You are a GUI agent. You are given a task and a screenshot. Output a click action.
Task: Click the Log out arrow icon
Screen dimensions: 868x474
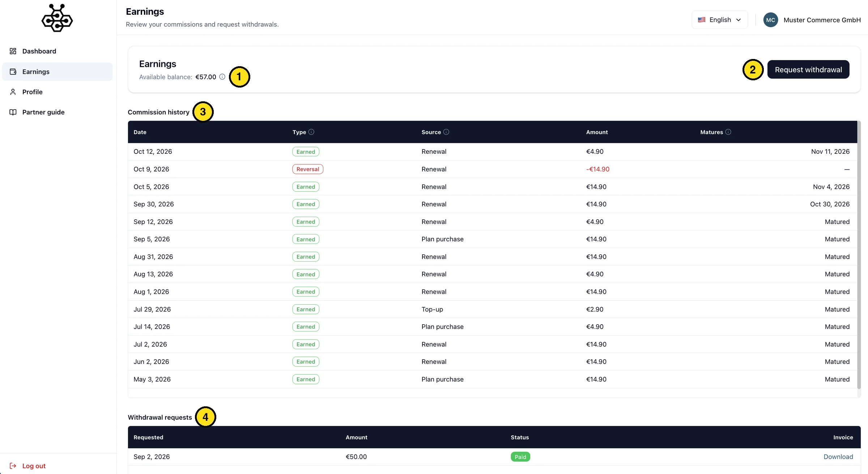pyautogui.click(x=13, y=466)
